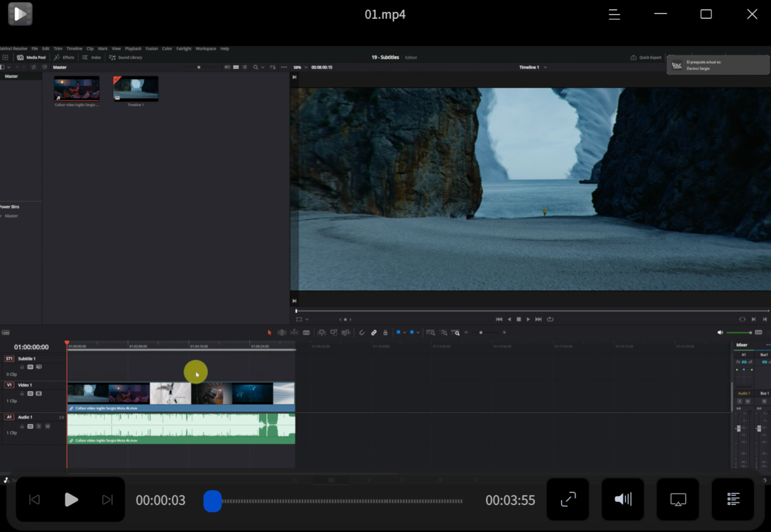Click the video player progress bar knob
This screenshot has width=771, height=532.
point(212,501)
